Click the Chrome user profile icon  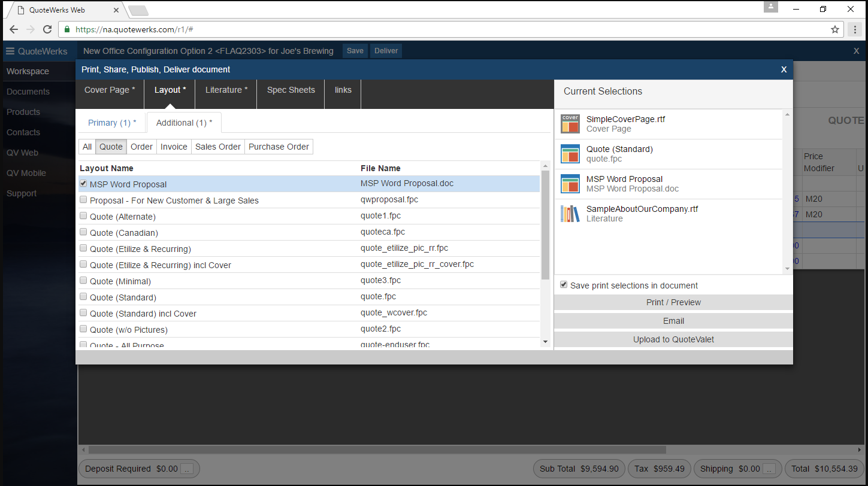click(771, 7)
